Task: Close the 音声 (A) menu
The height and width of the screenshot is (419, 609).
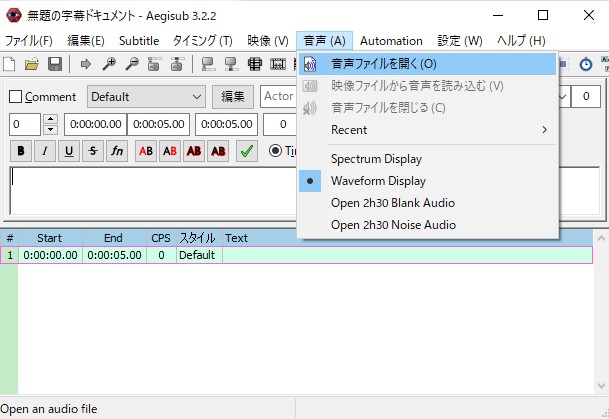Action: [324, 41]
